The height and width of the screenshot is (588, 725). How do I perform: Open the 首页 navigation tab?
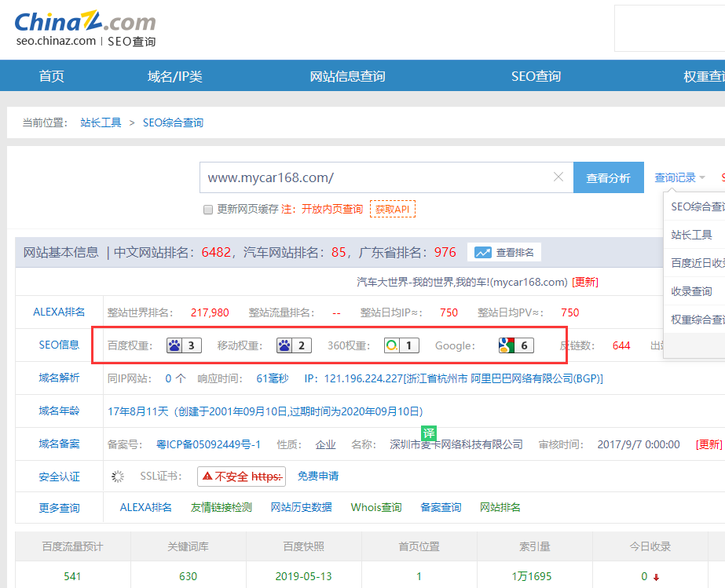[51, 76]
